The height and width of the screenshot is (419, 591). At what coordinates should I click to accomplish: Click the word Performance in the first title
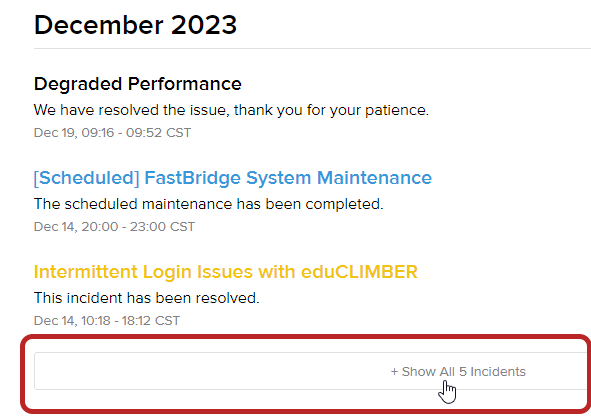(185, 84)
